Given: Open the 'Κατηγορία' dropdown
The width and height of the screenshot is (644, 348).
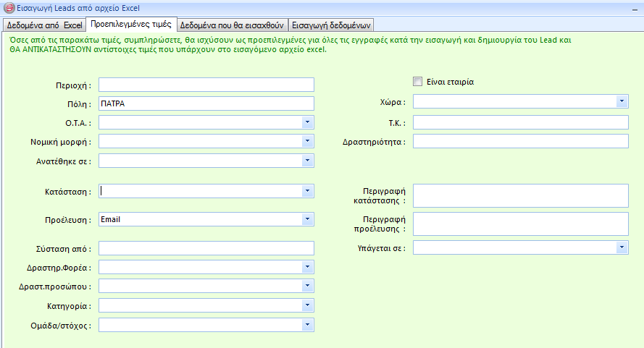Looking at the screenshot, I should click(307, 305).
